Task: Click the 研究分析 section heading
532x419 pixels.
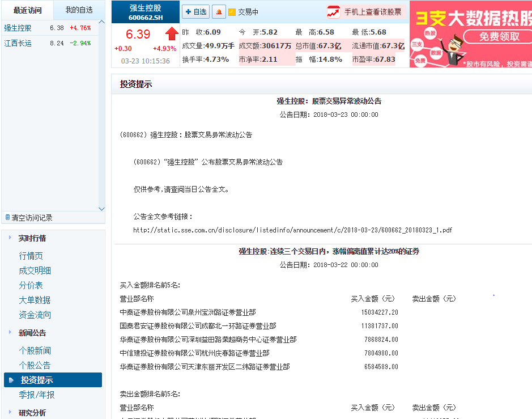Action: tap(32, 413)
